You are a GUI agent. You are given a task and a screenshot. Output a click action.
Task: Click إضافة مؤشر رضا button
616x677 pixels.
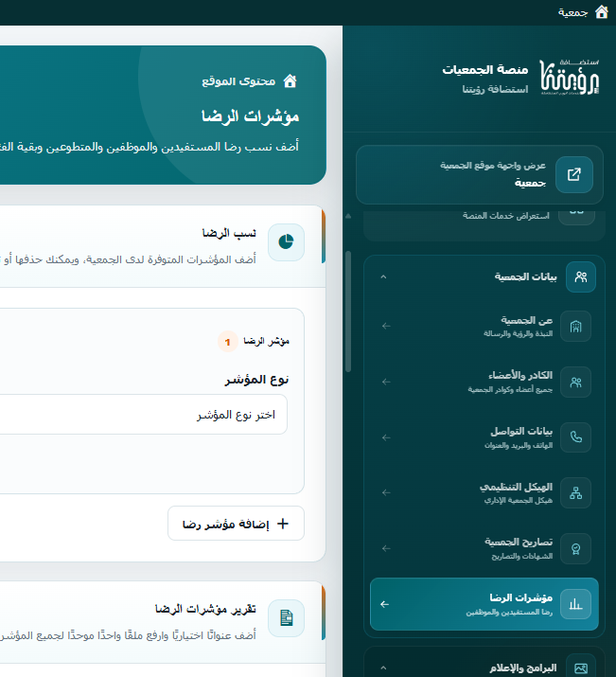(x=236, y=524)
